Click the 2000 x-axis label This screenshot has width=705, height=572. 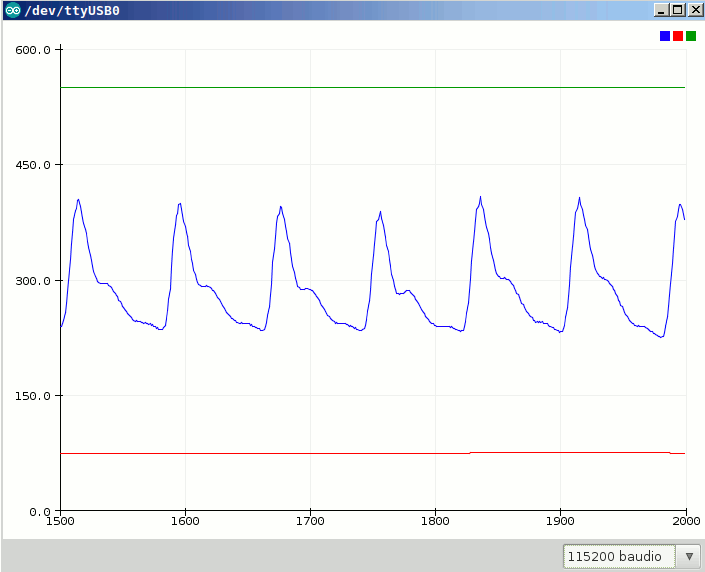click(x=686, y=521)
